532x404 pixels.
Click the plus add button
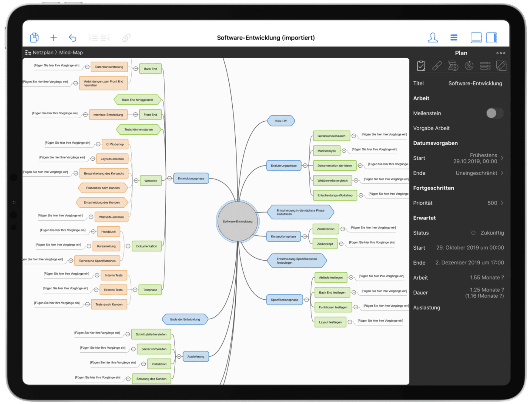pos(54,37)
